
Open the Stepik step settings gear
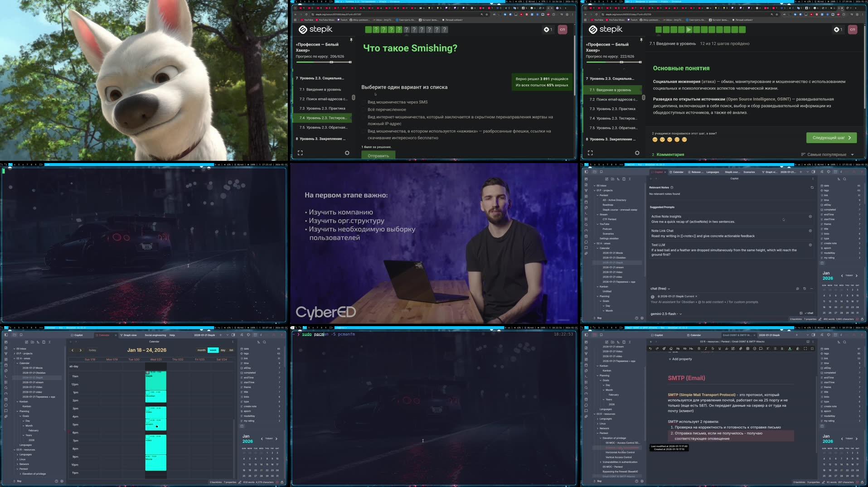coord(347,153)
